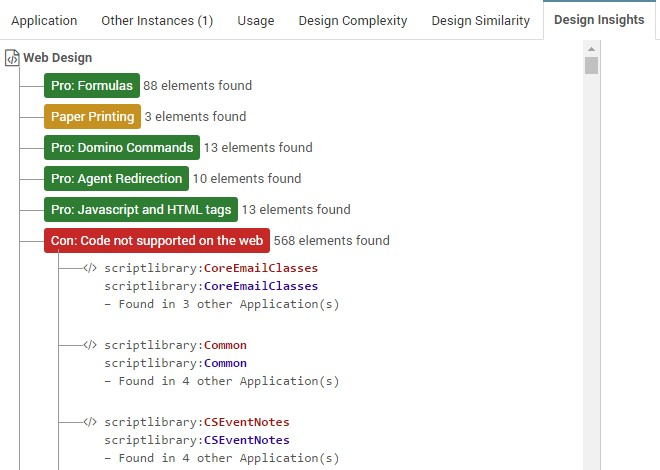Viewport: 660px width, 470px height.
Task: Click the scrollbar up arrow
Action: pos(592,48)
